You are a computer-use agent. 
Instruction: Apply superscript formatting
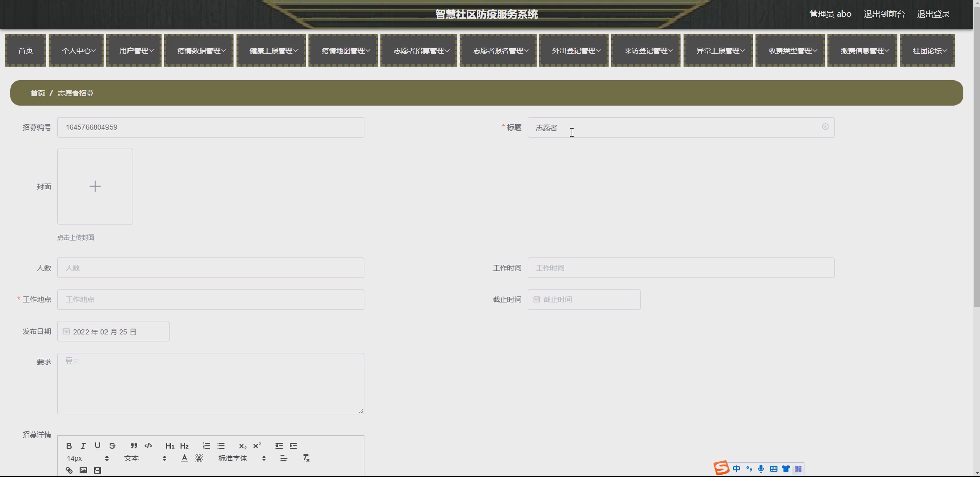click(257, 446)
